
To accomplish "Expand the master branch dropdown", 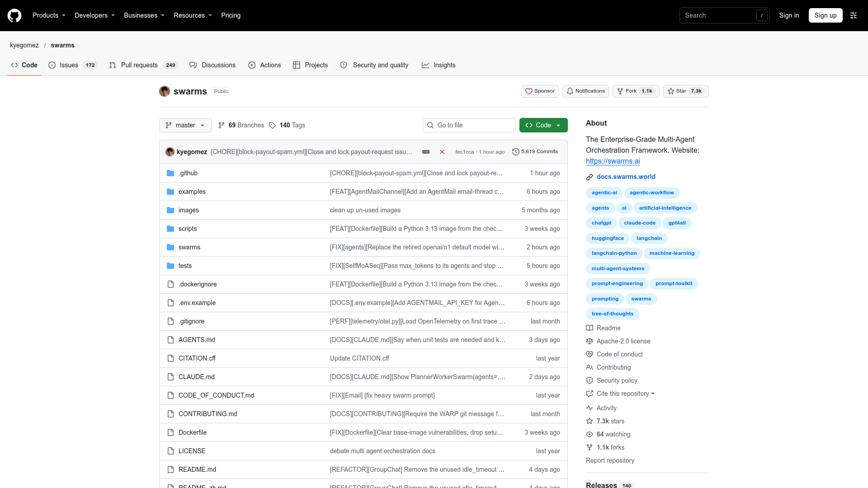I will coord(185,125).
